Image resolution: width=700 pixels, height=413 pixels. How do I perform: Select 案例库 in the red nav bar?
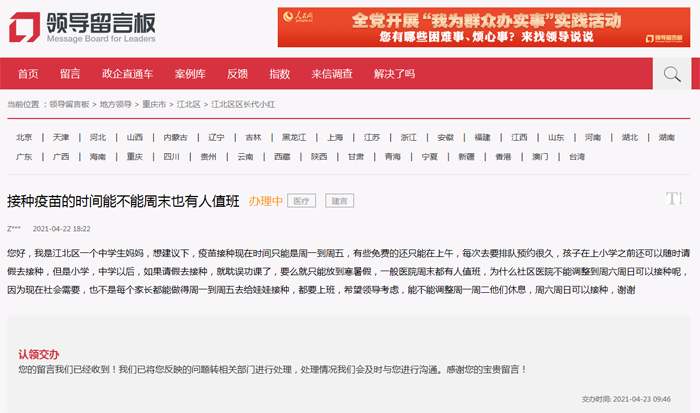pyautogui.click(x=189, y=74)
